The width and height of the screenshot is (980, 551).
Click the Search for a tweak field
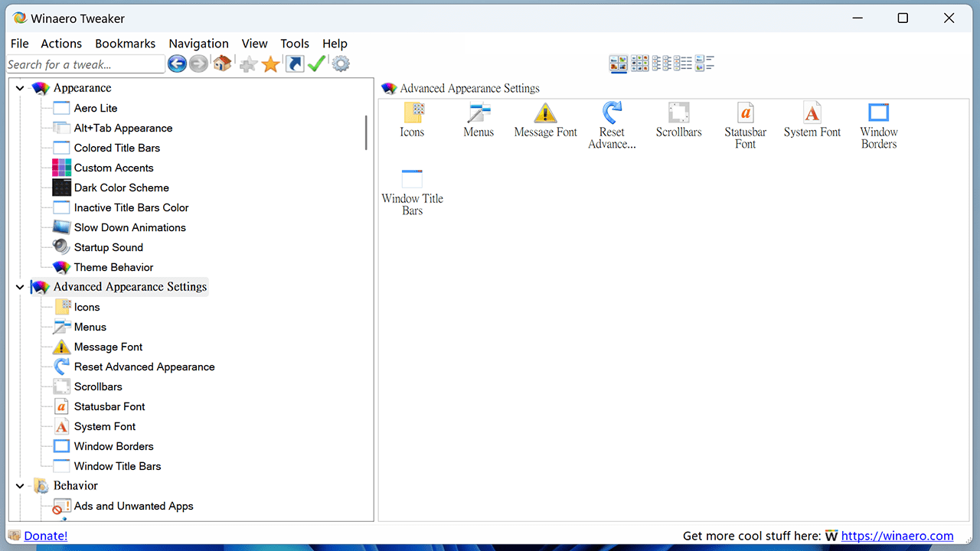(85, 64)
